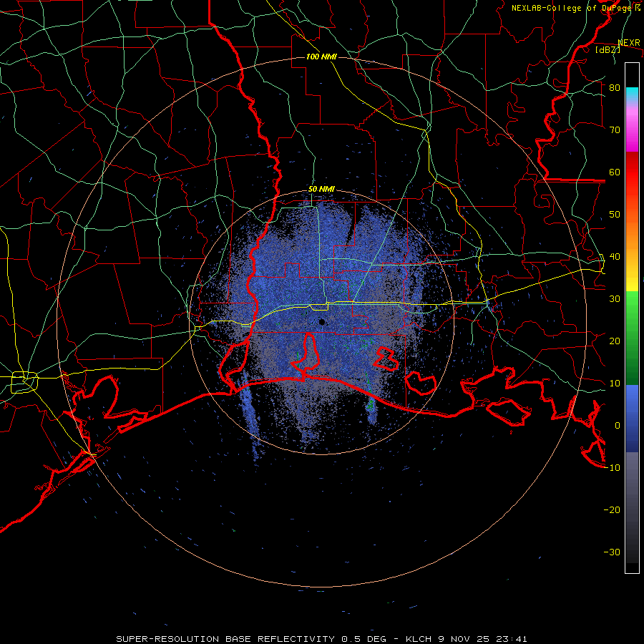Click the 50 value on the dBZ scale

[615, 215]
